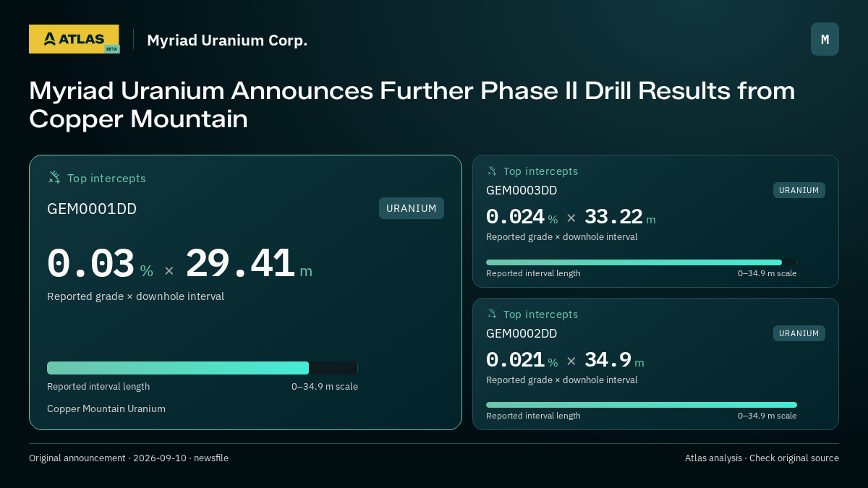The height and width of the screenshot is (488, 868).
Task: Click the announcement headline title
Action: tap(412, 105)
